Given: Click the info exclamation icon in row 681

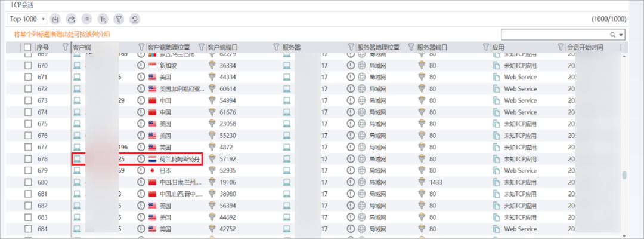Looking at the screenshot, I should coord(141,194).
